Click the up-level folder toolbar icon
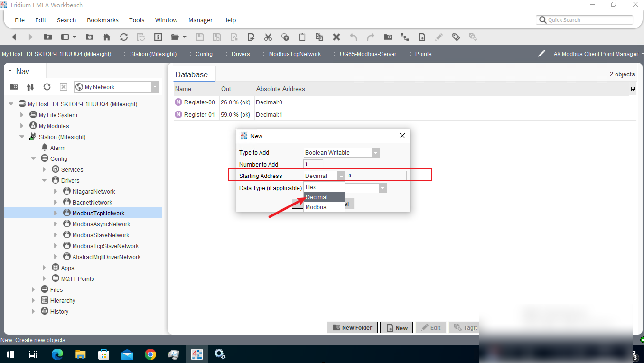Image resolution: width=644 pixels, height=363 pixels. click(x=47, y=37)
